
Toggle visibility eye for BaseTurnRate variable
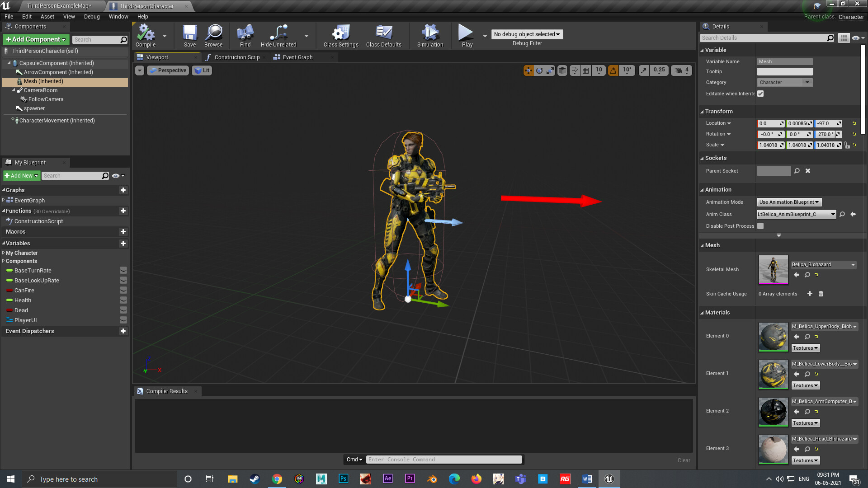coord(123,270)
